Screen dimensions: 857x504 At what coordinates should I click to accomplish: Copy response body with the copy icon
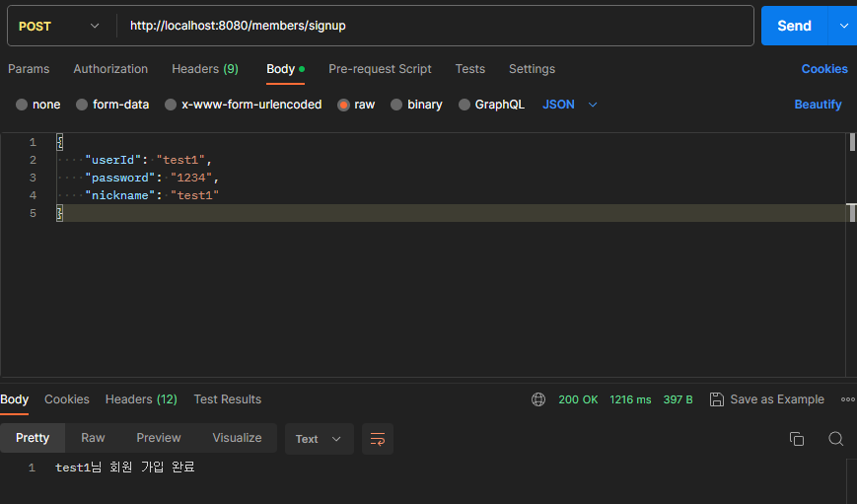pyautogui.click(x=797, y=438)
